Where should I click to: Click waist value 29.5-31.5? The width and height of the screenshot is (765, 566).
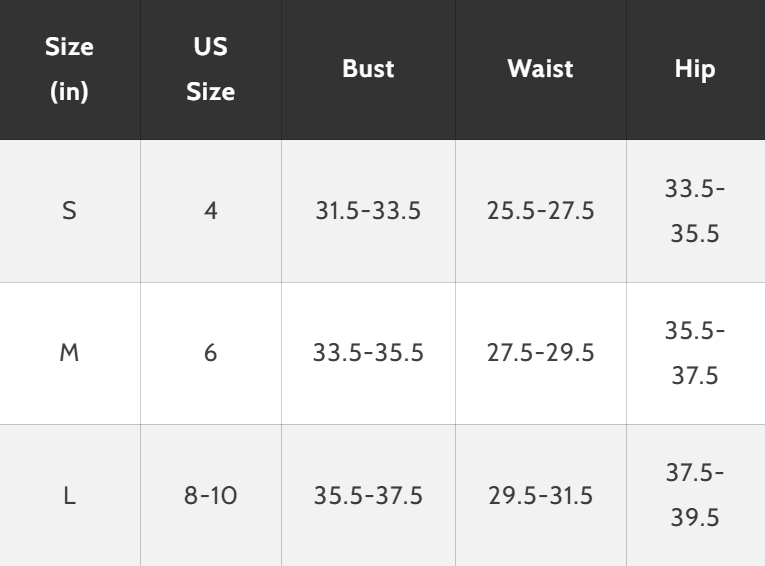(x=541, y=495)
